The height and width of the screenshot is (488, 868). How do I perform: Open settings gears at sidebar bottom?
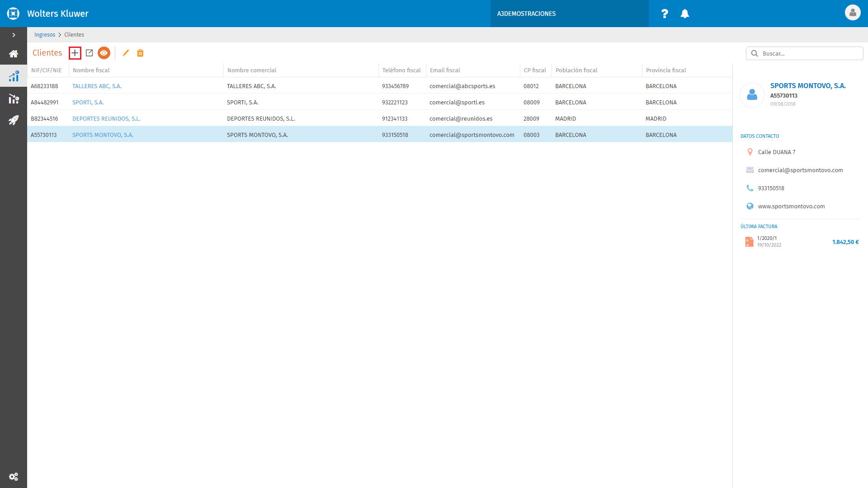coord(14,477)
